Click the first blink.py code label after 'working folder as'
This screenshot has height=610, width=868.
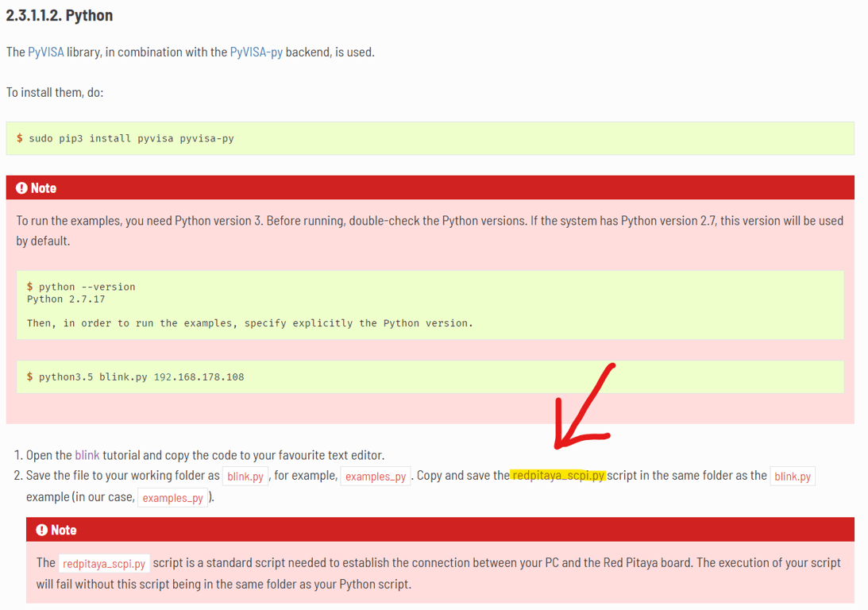click(x=245, y=476)
